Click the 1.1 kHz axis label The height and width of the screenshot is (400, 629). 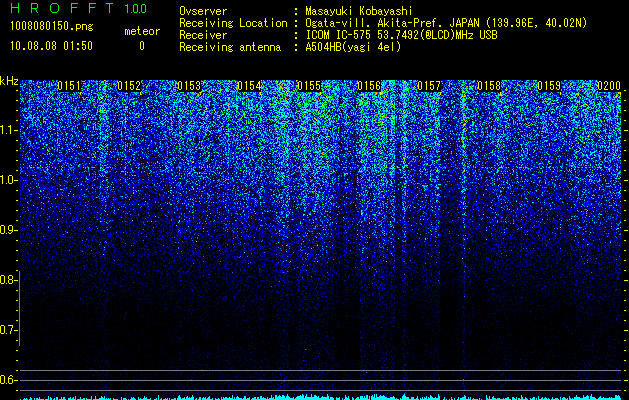click(x=8, y=130)
